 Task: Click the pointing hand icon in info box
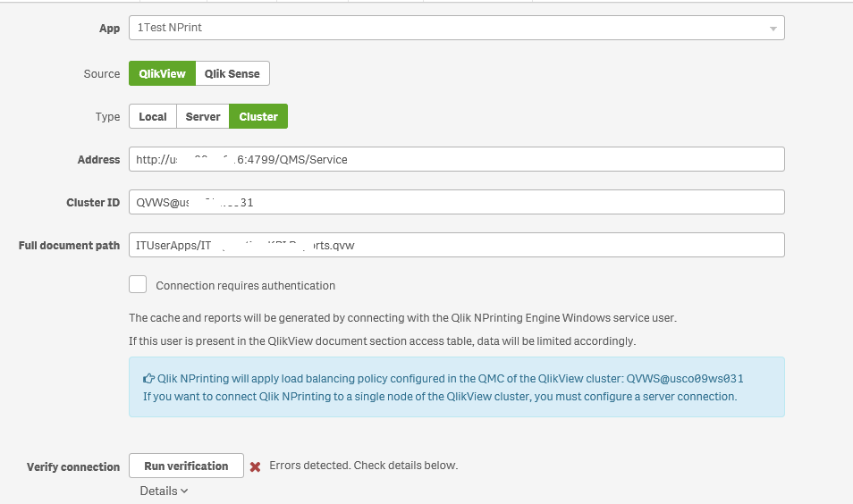(148, 378)
